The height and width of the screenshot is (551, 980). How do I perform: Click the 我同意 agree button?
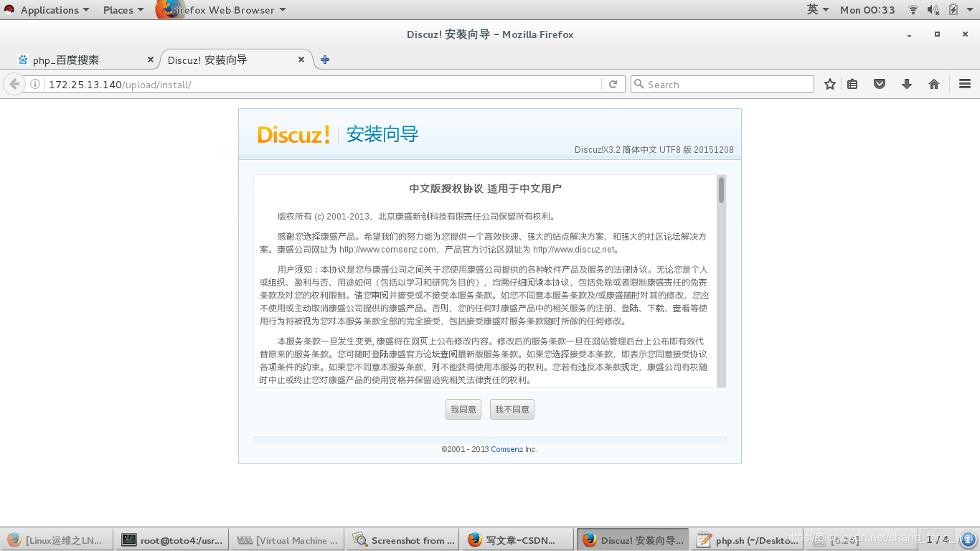click(463, 409)
